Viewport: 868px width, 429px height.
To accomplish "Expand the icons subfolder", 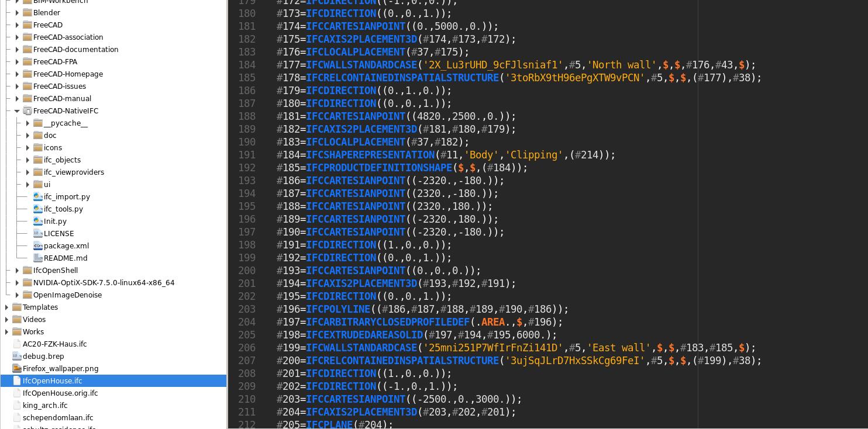I will [x=28, y=147].
